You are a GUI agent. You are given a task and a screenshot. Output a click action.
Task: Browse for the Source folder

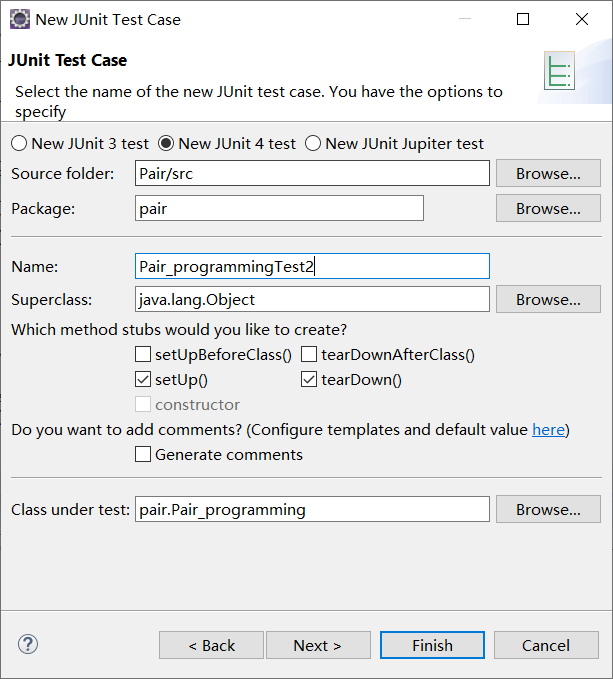pyautogui.click(x=548, y=173)
